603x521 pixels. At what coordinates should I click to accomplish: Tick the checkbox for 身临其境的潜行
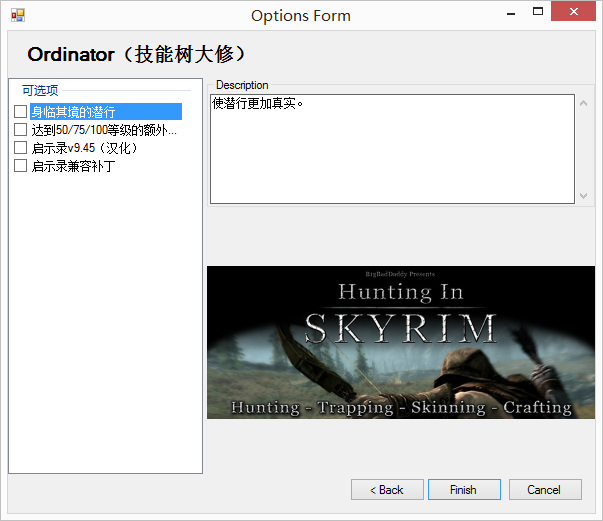click(21, 112)
